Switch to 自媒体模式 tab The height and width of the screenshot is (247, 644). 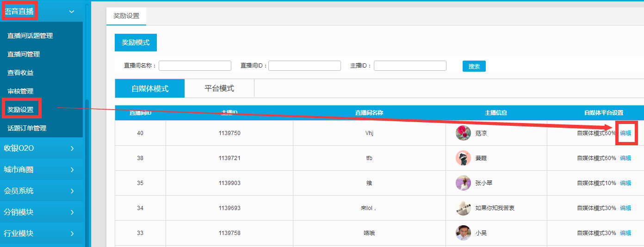pos(150,88)
